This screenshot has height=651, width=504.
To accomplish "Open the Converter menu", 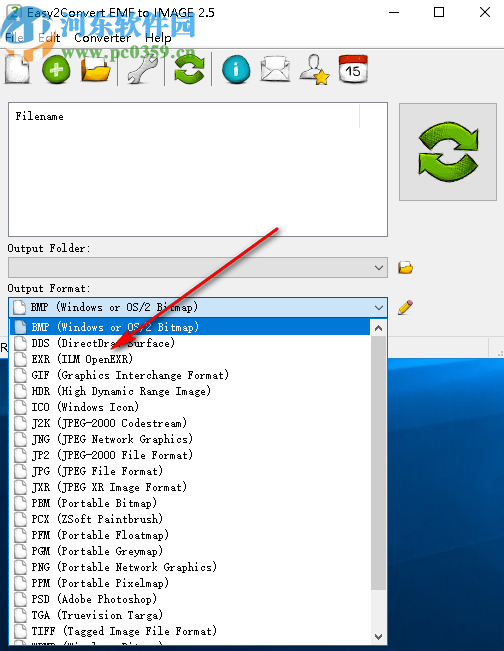I will pos(103,38).
